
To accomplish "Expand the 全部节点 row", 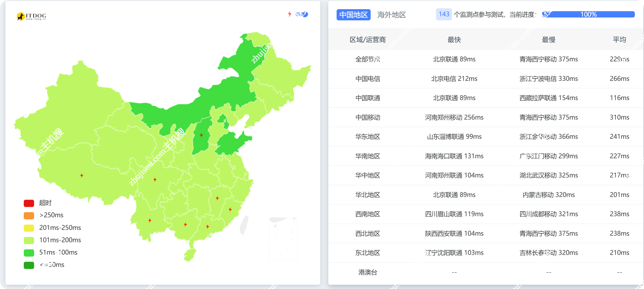I will pos(368,59).
